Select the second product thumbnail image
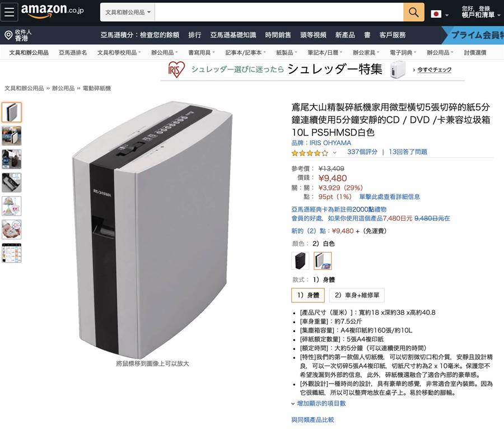 click(12, 136)
